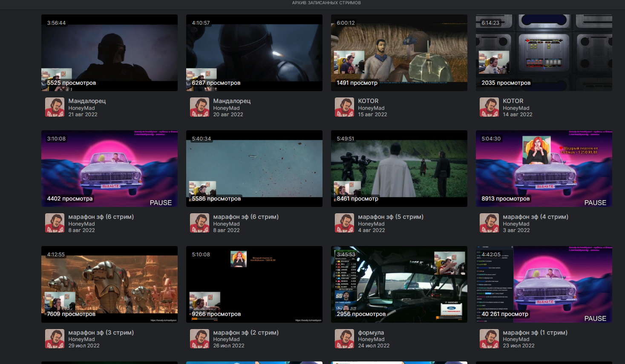
Task: Click the date 15 авг 2022
Action: (x=372, y=115)
